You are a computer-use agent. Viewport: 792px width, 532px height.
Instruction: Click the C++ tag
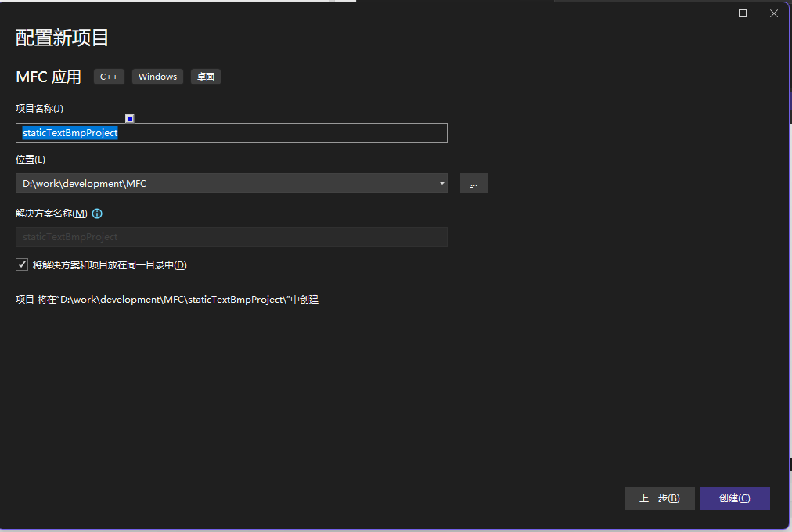click(x=109, y=77)
